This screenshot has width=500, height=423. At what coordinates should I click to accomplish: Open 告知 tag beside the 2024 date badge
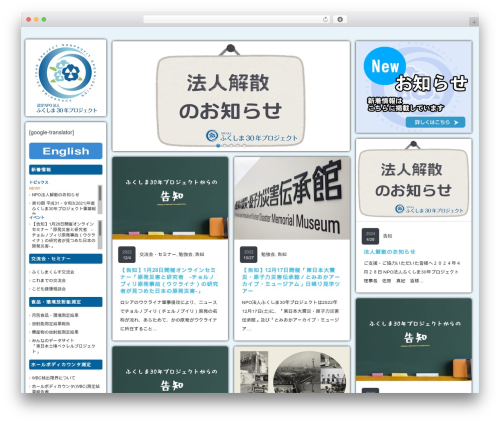[387, 236]
